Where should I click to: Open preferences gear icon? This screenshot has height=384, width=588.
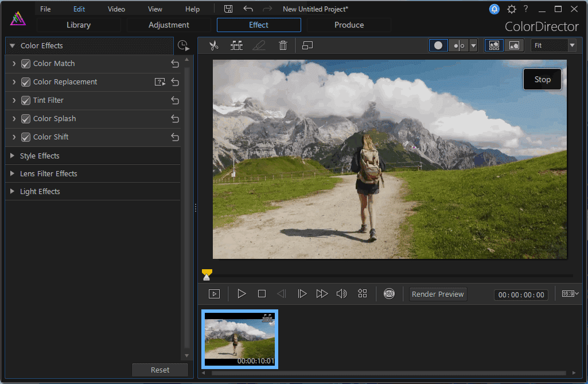[512, 9]
